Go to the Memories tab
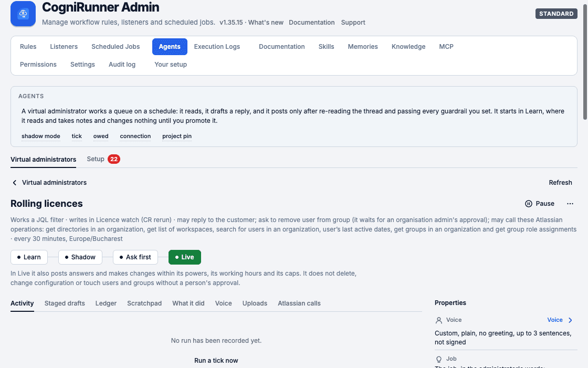 [x=363, y=47]
